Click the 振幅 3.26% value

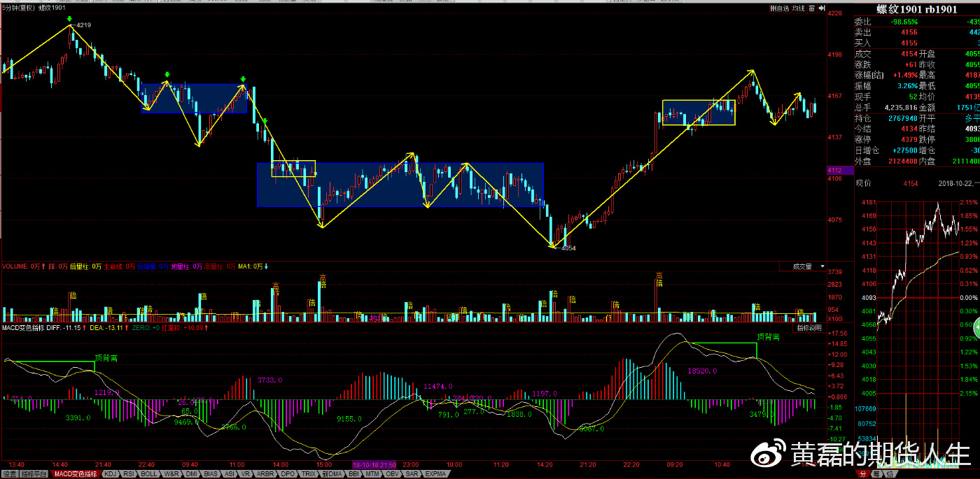tap(906, 86)
